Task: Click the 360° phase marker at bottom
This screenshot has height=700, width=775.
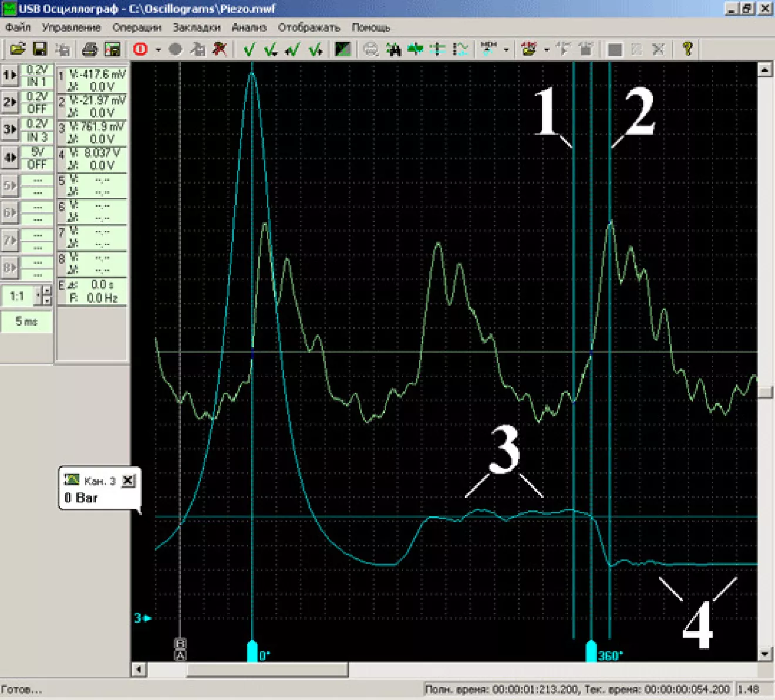Action: (591, 652)
